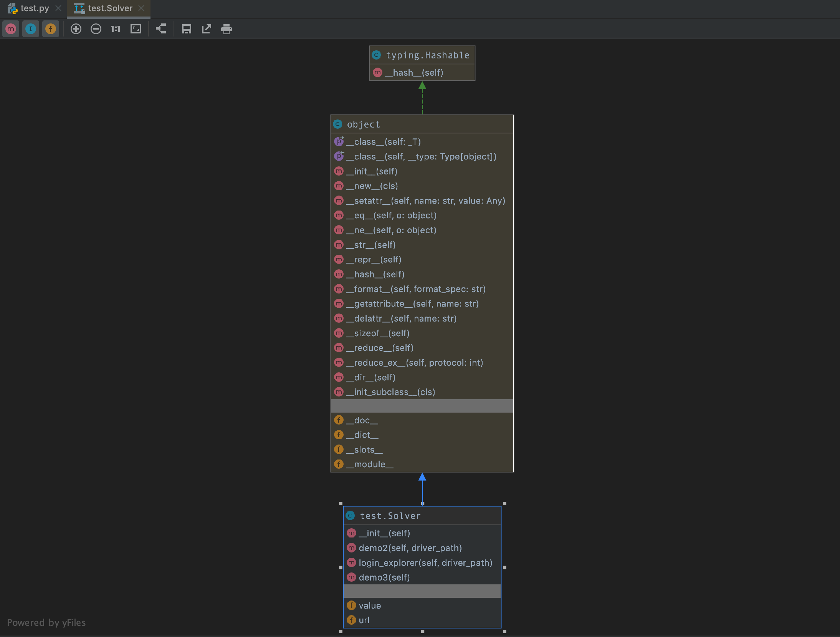This screenshot has width=840, height=637.
Task: Click method icon beside __reduce_ex__
Action: (x=339, y=362)
